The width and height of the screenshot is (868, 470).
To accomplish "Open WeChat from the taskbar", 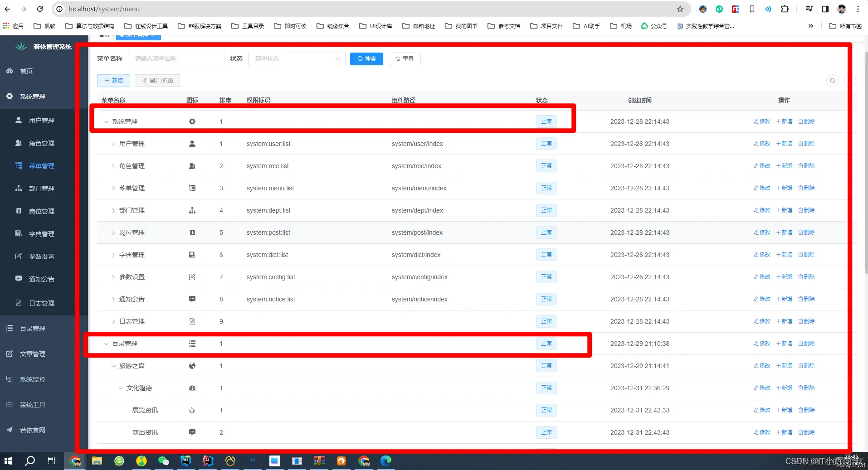I will (163, 461).
